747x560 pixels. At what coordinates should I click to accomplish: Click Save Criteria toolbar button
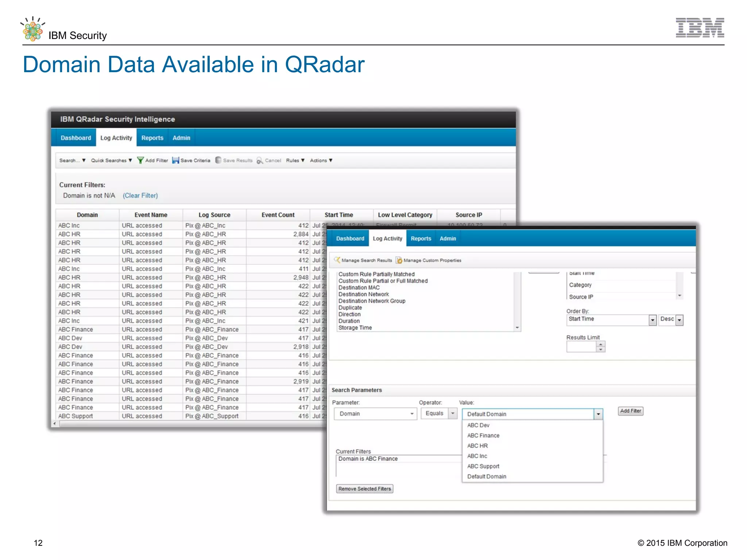pos(191,160)
